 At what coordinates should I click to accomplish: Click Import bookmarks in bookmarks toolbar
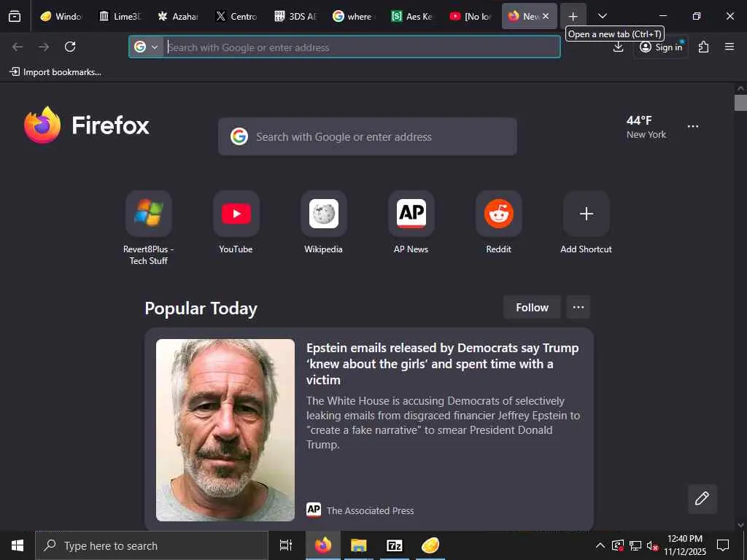(x=55, y=72)
